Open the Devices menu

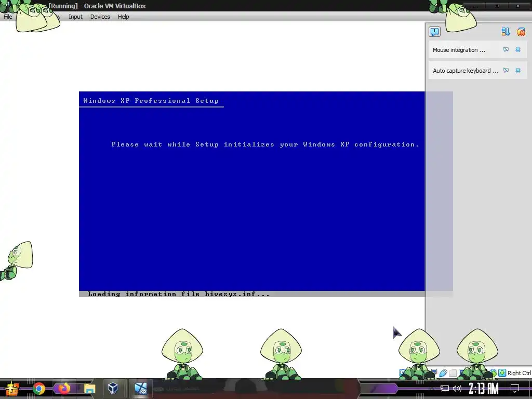point(100,17)
